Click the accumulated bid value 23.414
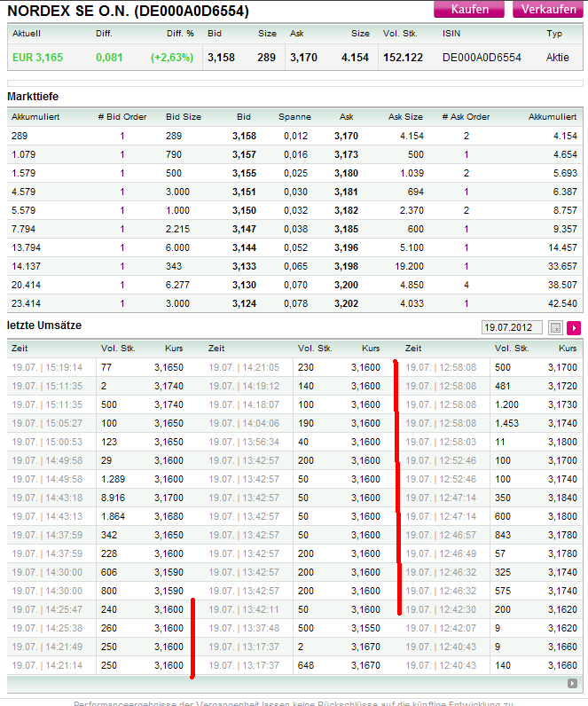Viewport: 588px width, 706px height. pyautogui.click(x=26, y=304)
